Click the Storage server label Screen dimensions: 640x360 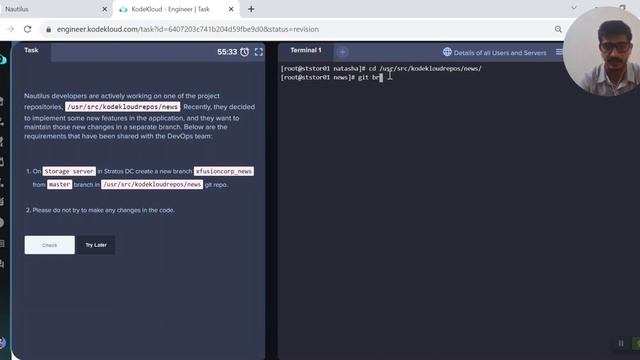click(69, 171)
